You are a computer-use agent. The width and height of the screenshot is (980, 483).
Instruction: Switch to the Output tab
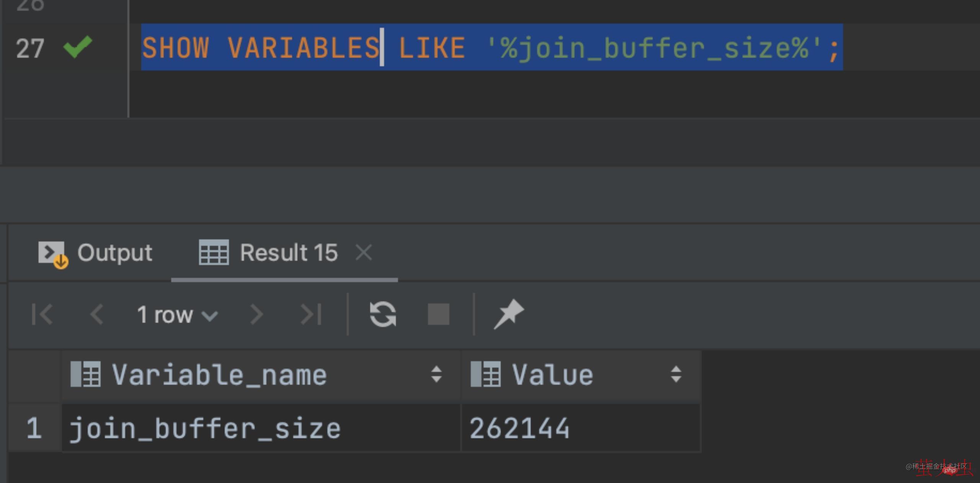pyautogui.click(x=114, y=253)
